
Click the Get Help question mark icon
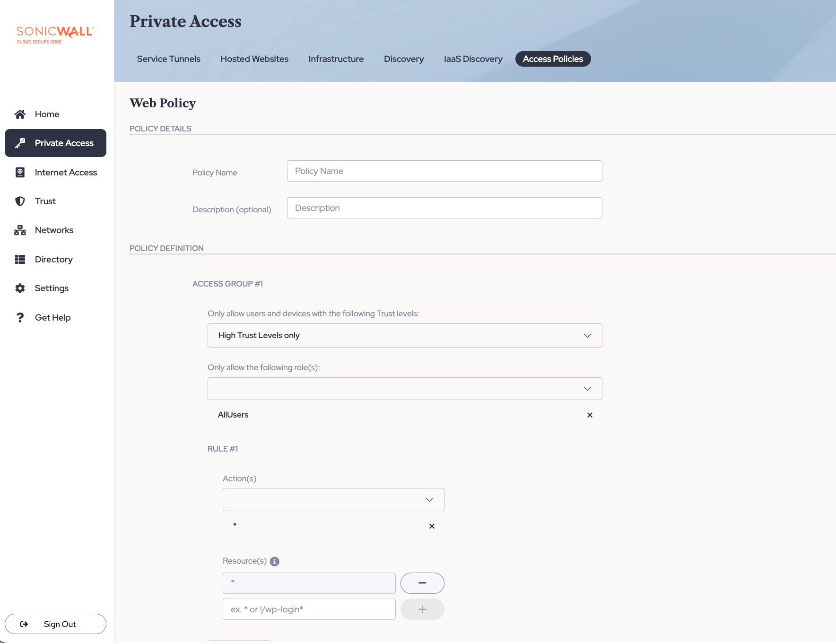pos(20,317)
